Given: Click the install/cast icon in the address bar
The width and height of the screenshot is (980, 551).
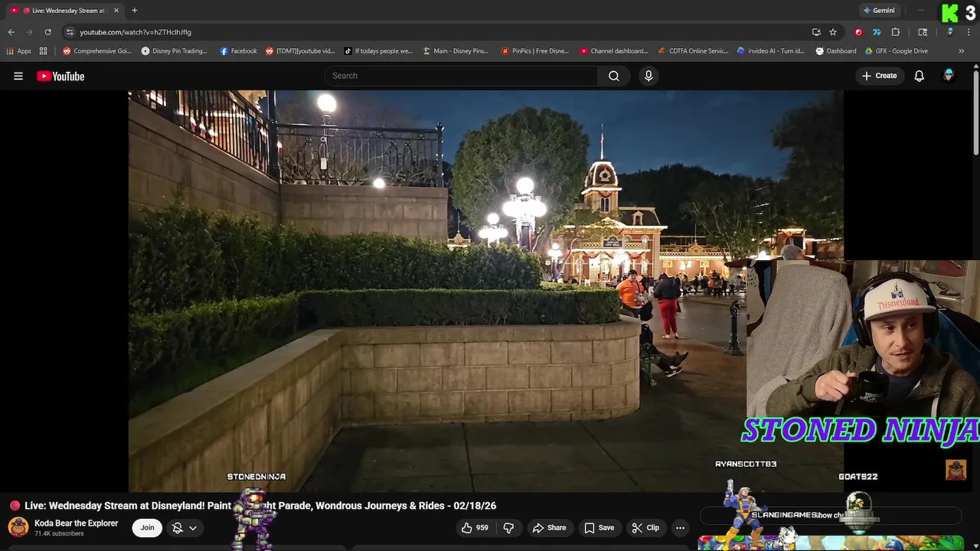Looking at the screenshot, I should (816, 32).
